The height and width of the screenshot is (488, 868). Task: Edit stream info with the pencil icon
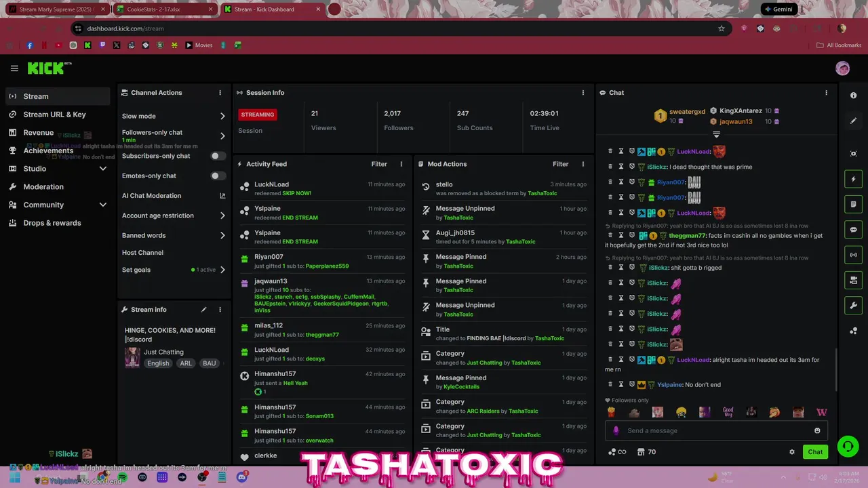[x=203, y=310]
